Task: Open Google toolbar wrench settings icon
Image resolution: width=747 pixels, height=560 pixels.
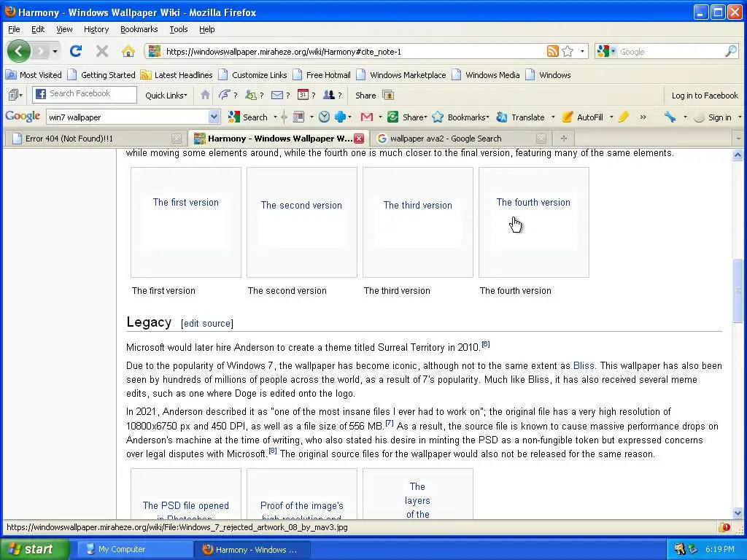Action: click(x=670, y=117)
